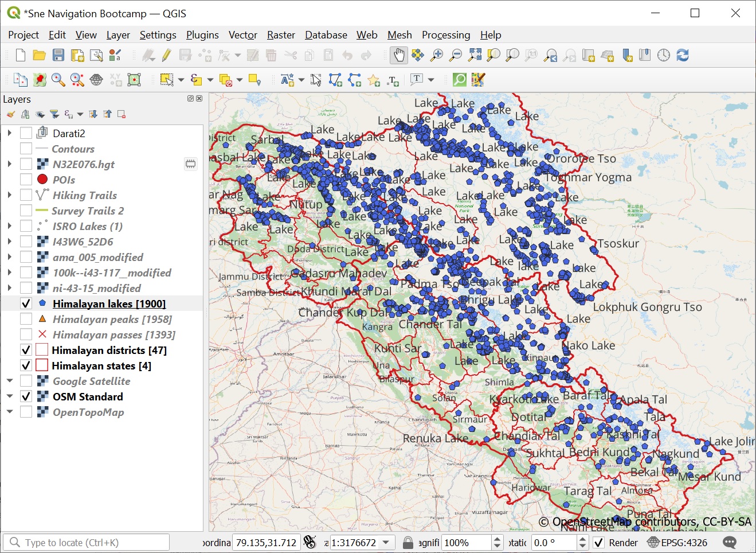Open the Processing menu
Image resolution: width=756 pixels, height=553 pixels.
(445, 35)
